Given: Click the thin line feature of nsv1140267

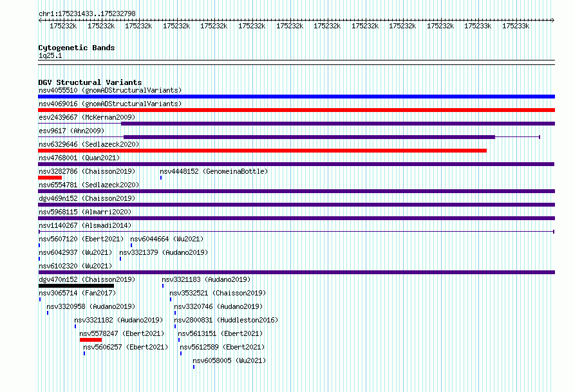Looking at the screenshot, I should [x=296, y=232].
